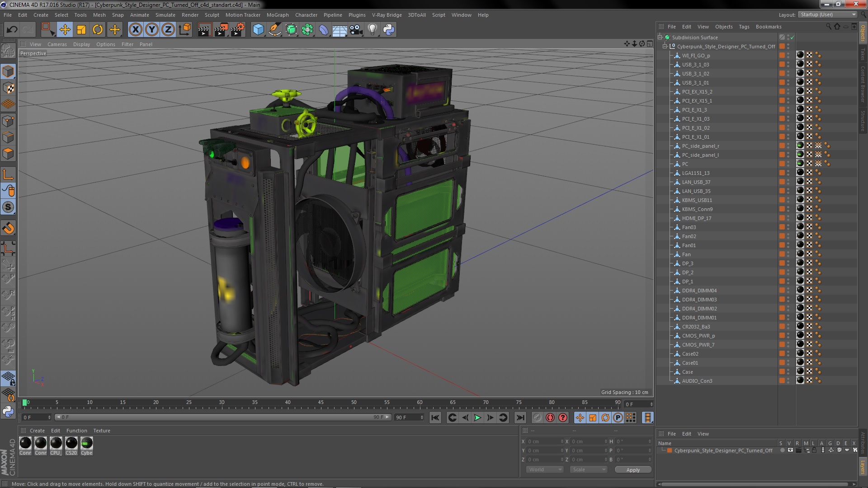Screen dimensions: 868x488
Task: Toggle visibility dots for Fan03 object
Action: click(788, 227)
